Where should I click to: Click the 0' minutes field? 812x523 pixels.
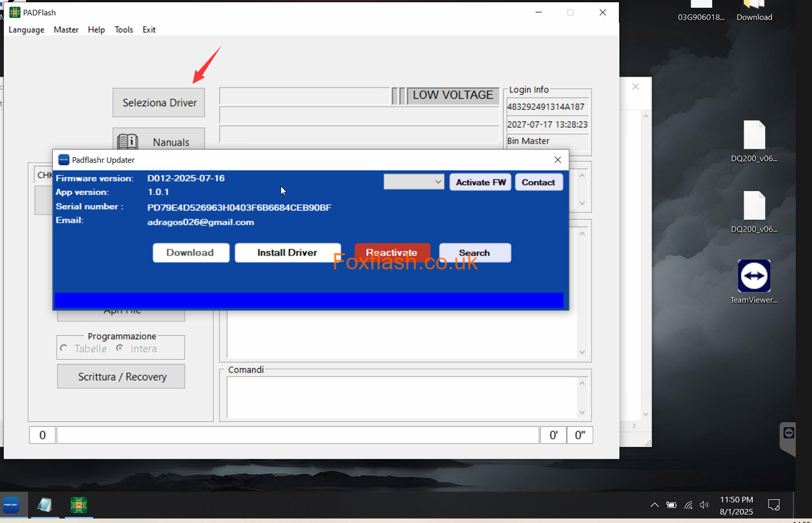tap(554, 435)
